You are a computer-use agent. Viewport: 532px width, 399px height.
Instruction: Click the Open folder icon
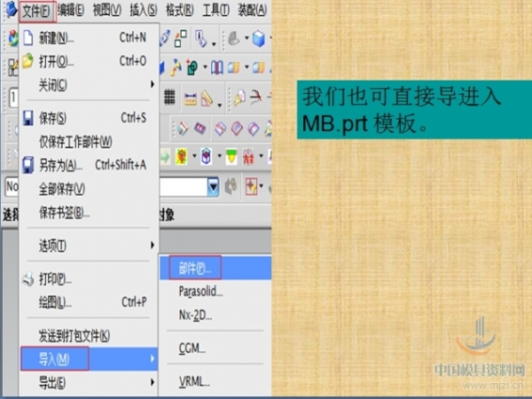pos(27,61)
